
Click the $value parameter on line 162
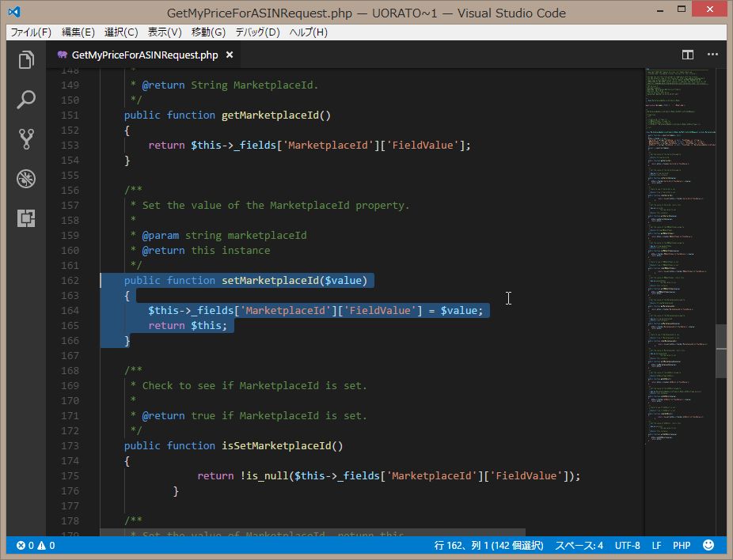(x=343, y=280)
